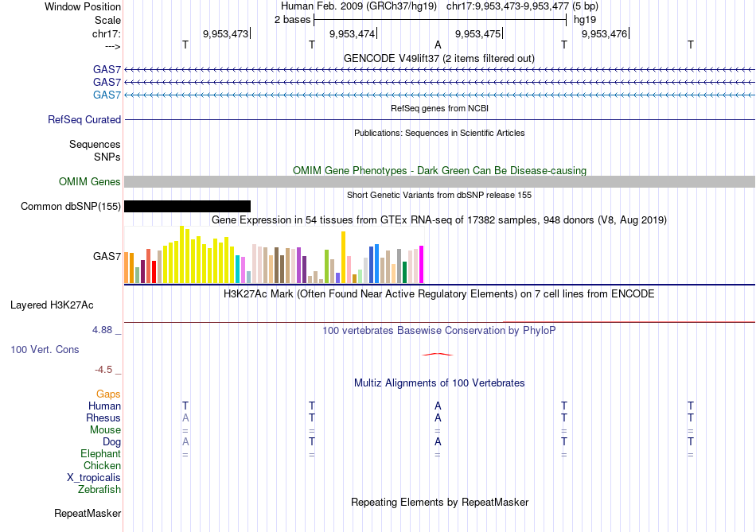Click the Window Position label
This screenshot has height=532, width=756.
[83, 6]
